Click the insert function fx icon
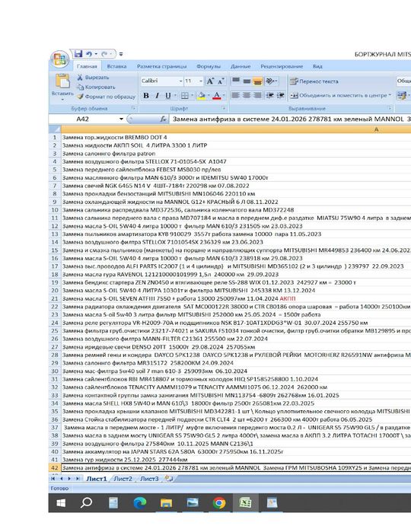Screen dimensions: 411x532 click(x=163, y=119)
